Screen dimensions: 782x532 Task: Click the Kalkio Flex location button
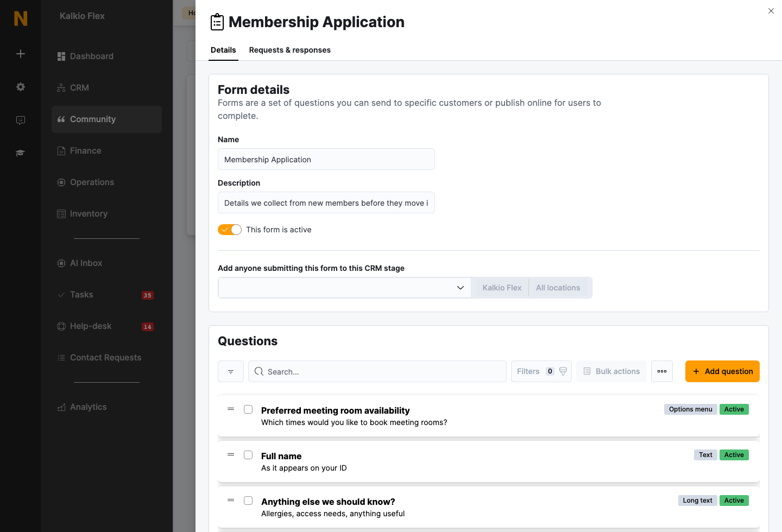pyautogui.click(x=502, y=288)
